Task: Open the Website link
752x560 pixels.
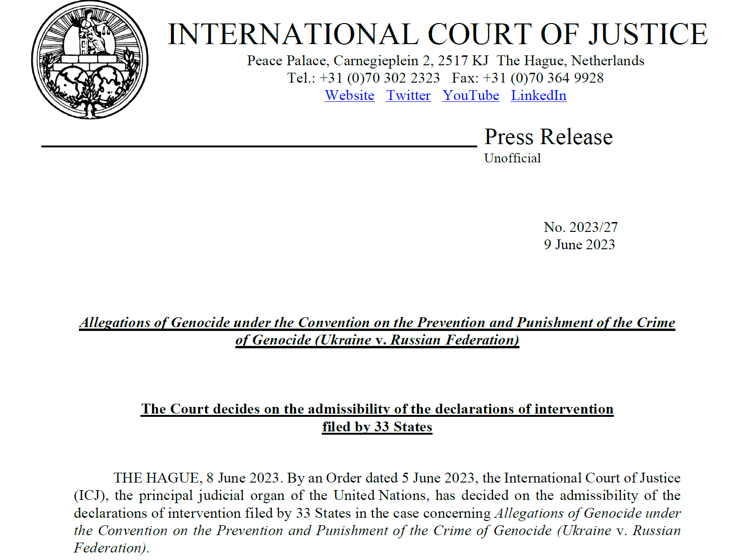Action: pyautogui.click(x=349, y=95)
